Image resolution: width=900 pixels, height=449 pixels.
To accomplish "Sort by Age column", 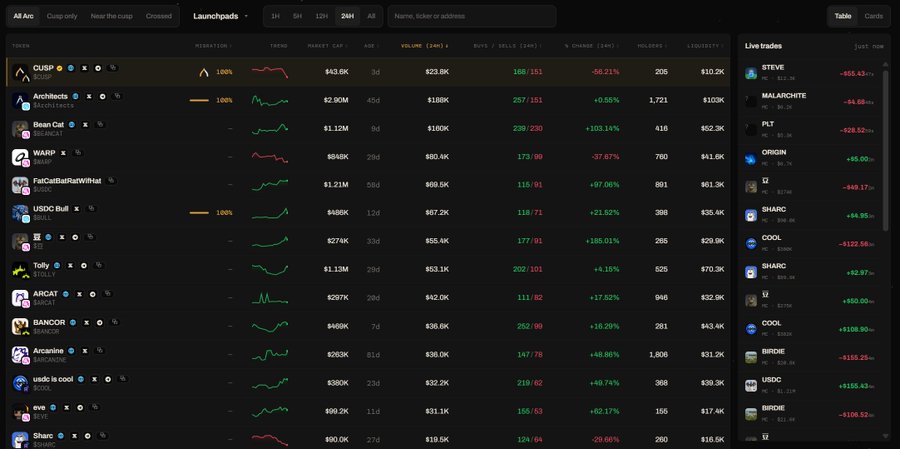I will click(x=371, y=46).
